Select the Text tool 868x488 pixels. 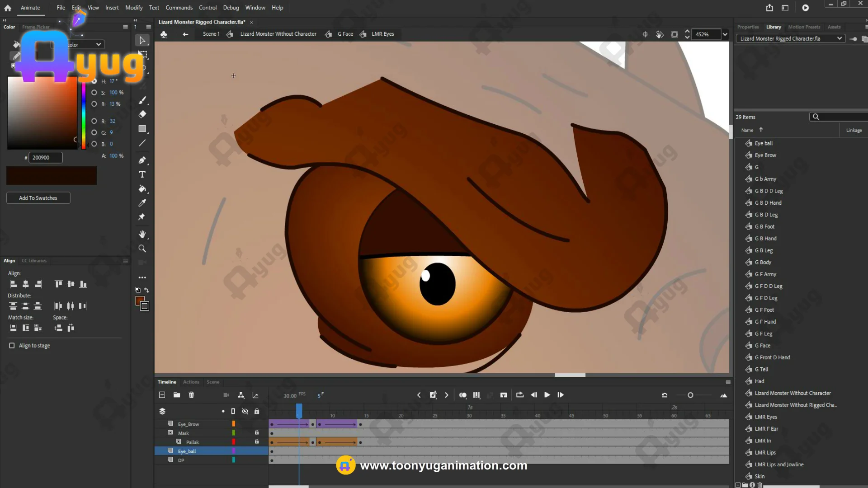point(142,174)
